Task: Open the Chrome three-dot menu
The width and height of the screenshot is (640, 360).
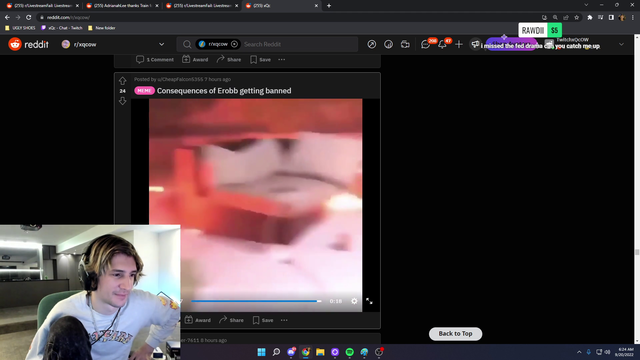Action: (633, 18)
